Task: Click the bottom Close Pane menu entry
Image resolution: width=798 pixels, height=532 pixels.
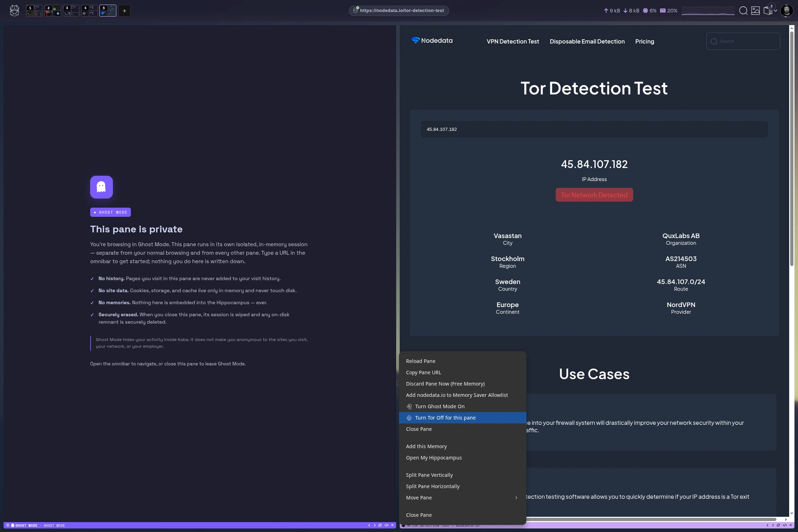Action: coord(463,515)
